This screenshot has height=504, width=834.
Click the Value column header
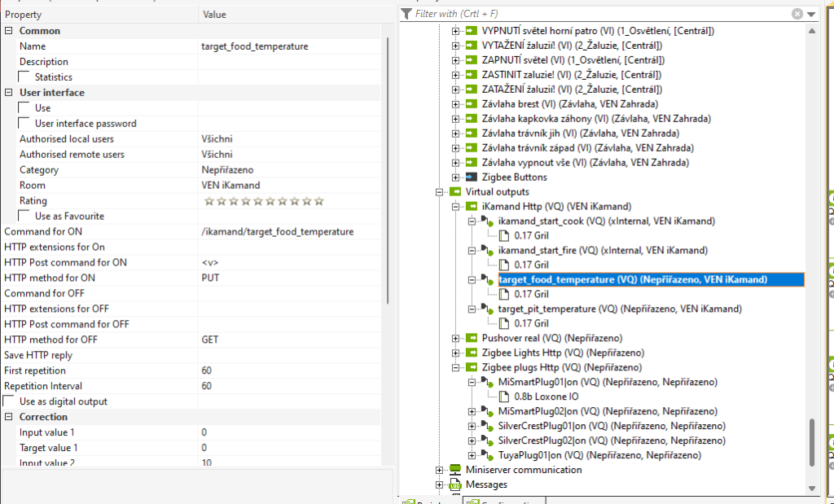pyautogui.click(x=296, y=15)
